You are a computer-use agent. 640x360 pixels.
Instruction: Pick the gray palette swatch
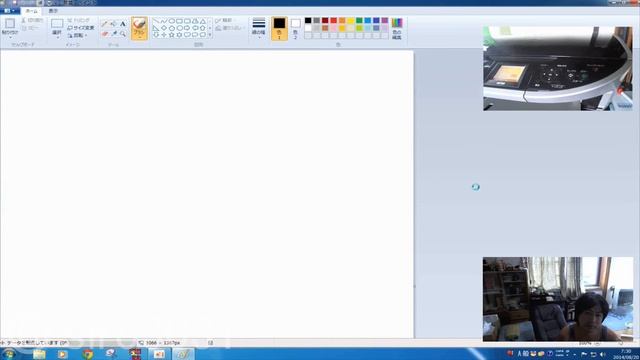point(317,20)
